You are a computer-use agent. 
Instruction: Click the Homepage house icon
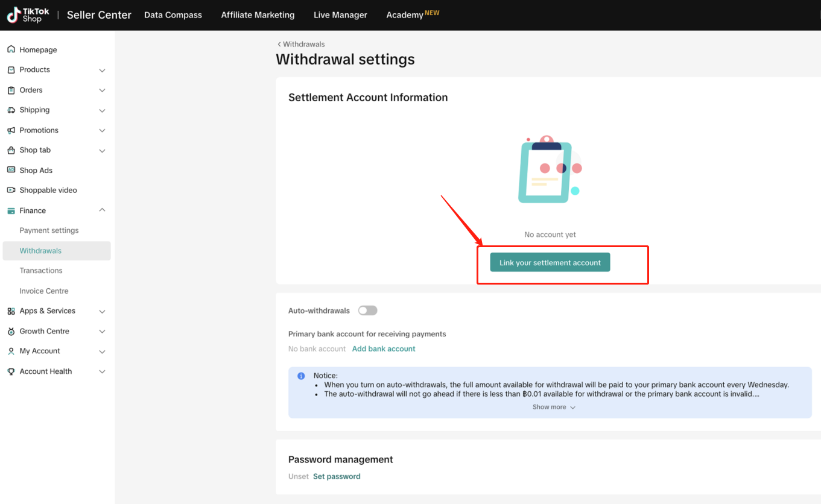coord(11,49)
